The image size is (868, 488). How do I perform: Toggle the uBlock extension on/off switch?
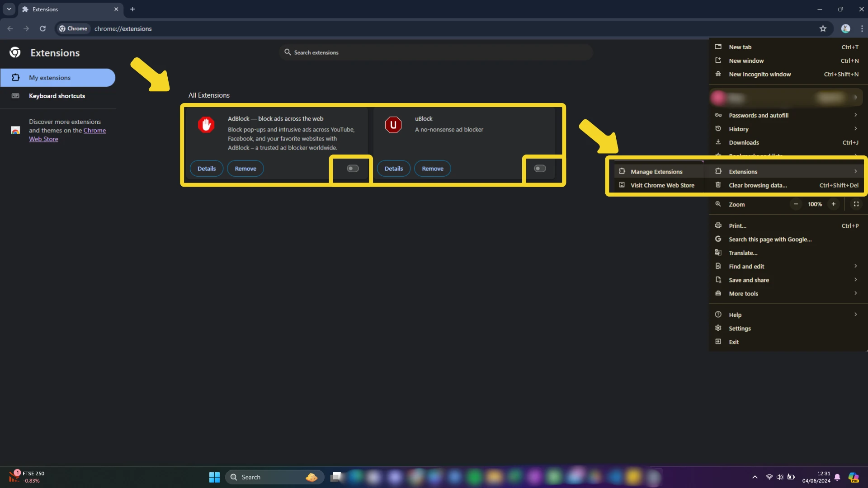pos(539,168)
